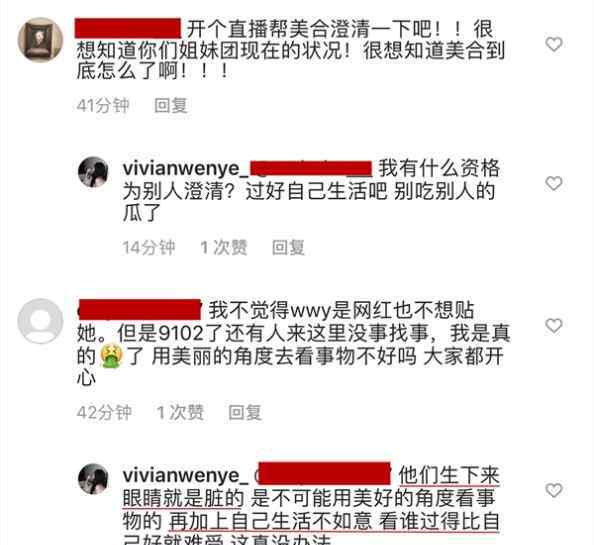The height and width of the screenshot is (545, 594).
Task: Like vivianwenye's reply about 眼睛就是脏的
Action: [x=553, y=490]
